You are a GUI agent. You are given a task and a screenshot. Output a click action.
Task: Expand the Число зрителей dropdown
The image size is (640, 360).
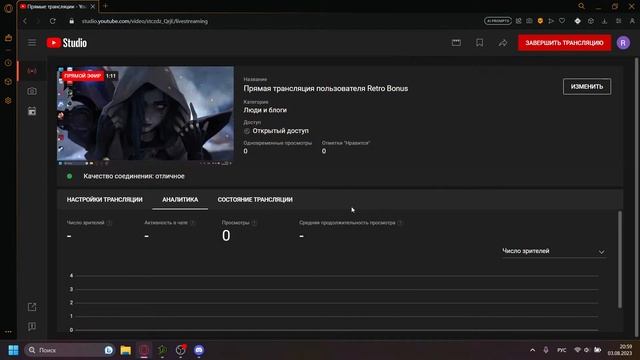point(553,251)
